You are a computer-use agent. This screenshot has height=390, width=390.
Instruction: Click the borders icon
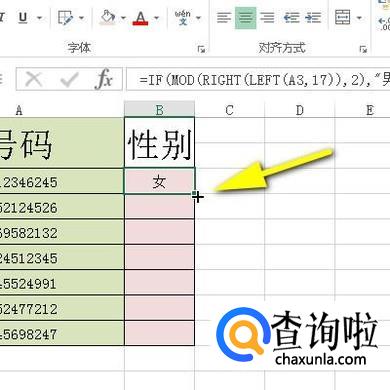(x=65, y=18)
